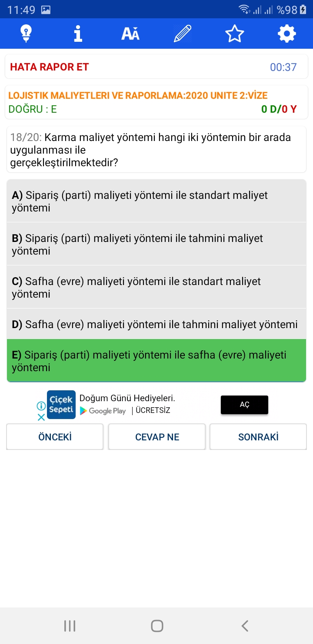
Task: Go to next question with SONRAKİ
Action: [x=258, y=437]
